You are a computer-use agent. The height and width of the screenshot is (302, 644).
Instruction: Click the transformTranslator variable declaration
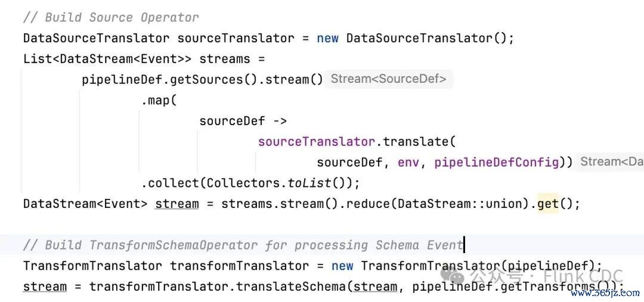(x=240, y=266)
